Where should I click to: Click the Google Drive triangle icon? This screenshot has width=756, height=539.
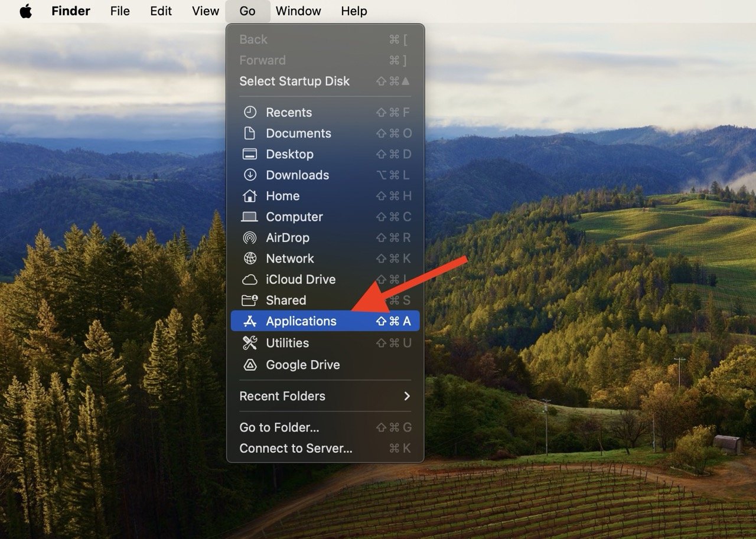(250, 365)
